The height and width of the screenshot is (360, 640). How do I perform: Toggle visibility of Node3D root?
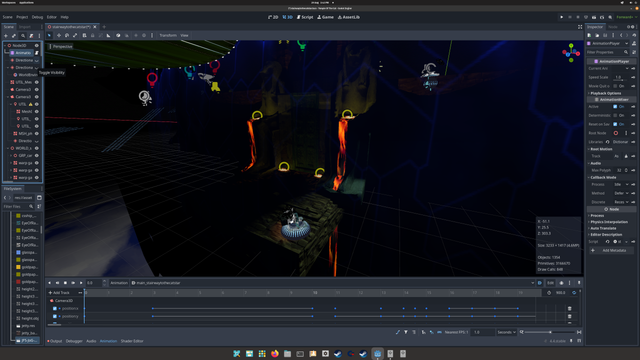point(36,45)
